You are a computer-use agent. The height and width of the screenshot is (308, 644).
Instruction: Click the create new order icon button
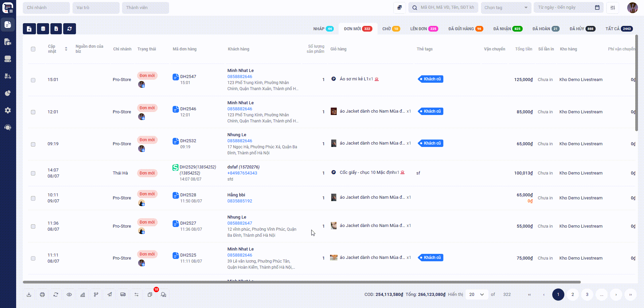pyautogui.click(x=29, y=29)
